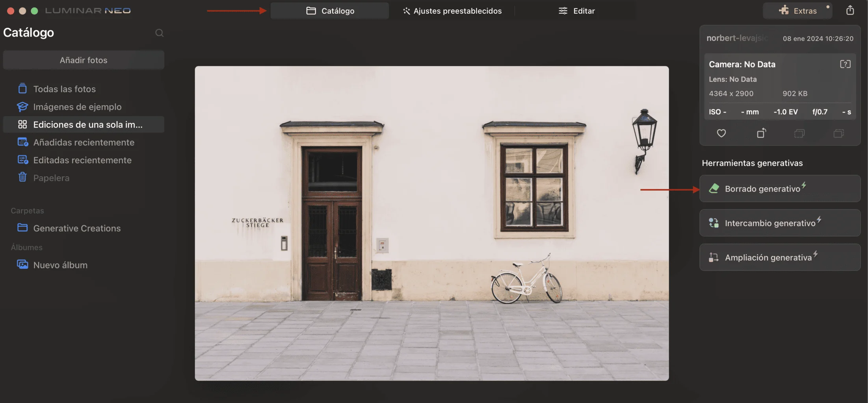Open the Extras menu
The width and height of the screenshot is (868, 403).
tap(797, 11)
